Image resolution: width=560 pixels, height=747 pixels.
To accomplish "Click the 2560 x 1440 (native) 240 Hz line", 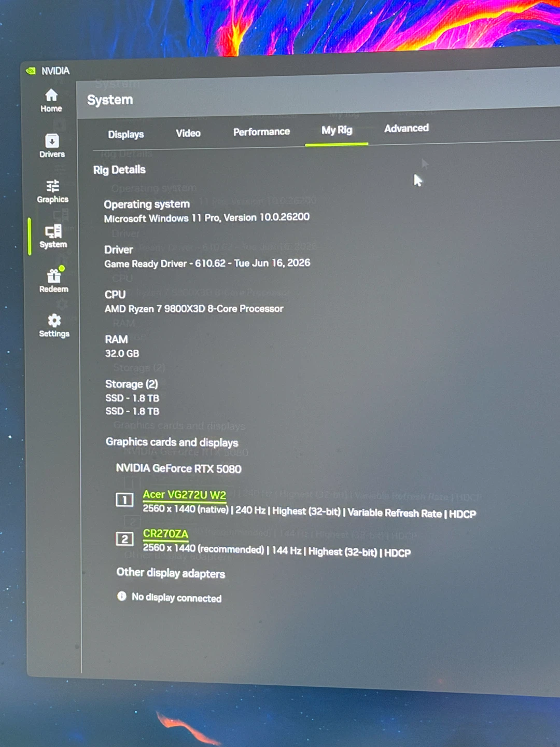I will click(x=310, y=511).
